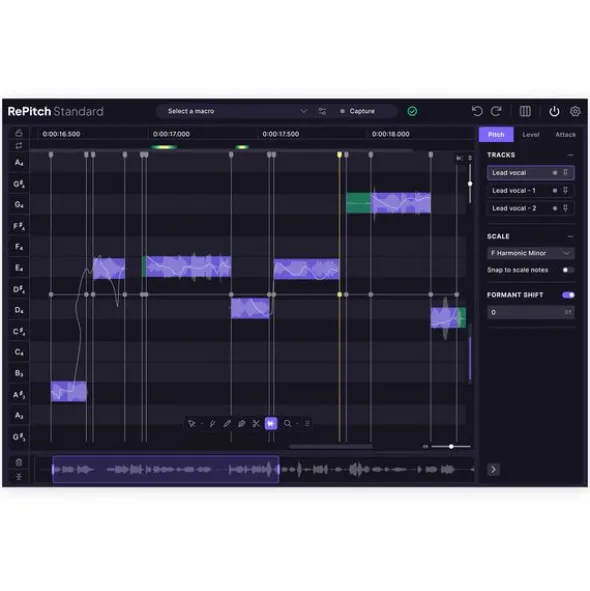Click the yellow playhead marker handle
Screen dimensions: 590x591
pyautogui.click(x=339, y=155)
